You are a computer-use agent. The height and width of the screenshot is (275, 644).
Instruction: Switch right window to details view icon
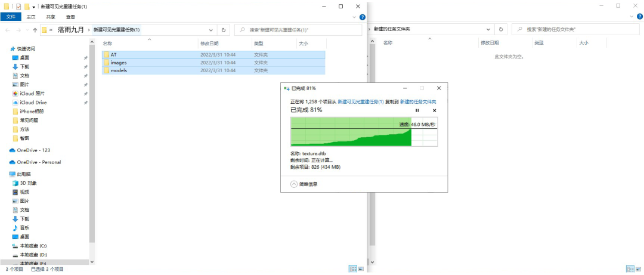point(631,268)
